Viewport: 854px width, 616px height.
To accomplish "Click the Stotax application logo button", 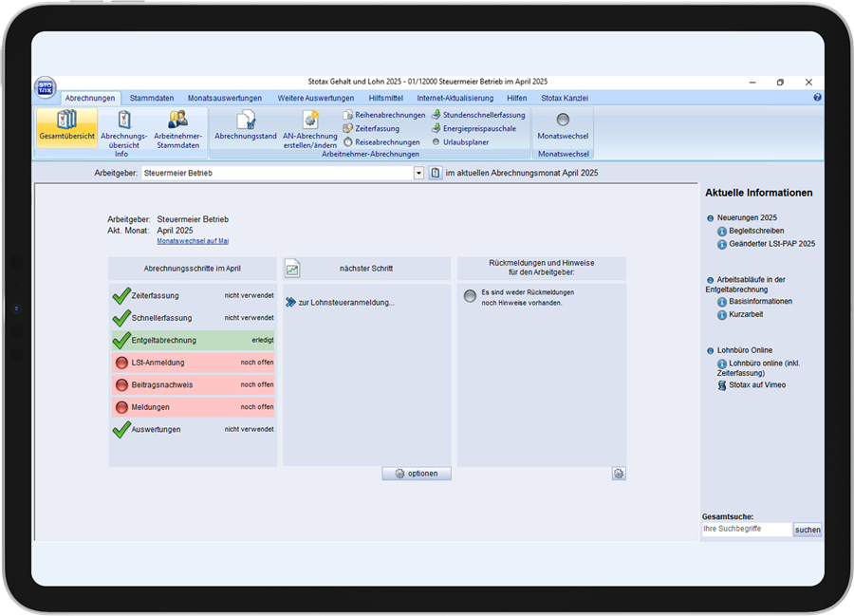I will [x=46, y=87].
